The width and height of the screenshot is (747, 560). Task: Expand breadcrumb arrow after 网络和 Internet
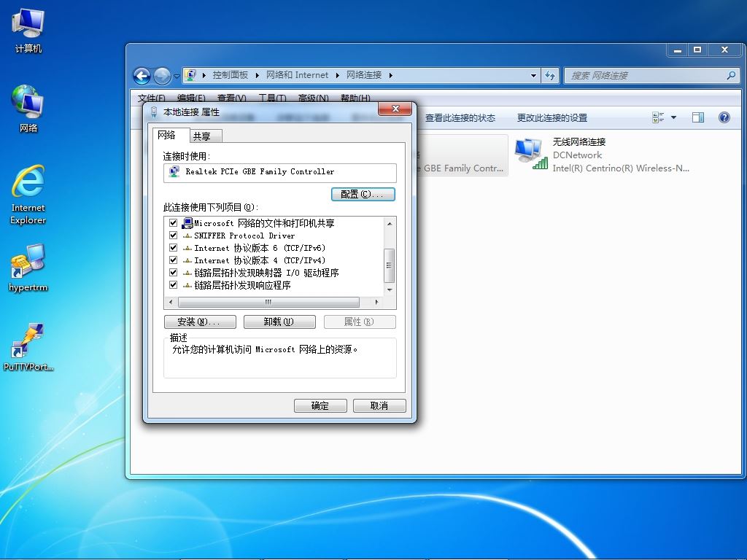[x=337, y=75]
